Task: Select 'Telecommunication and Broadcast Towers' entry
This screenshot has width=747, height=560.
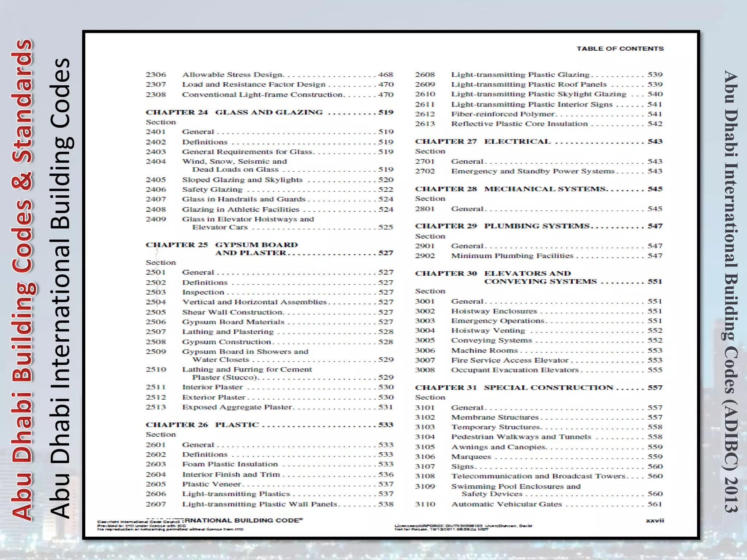Action: [539, 476]
